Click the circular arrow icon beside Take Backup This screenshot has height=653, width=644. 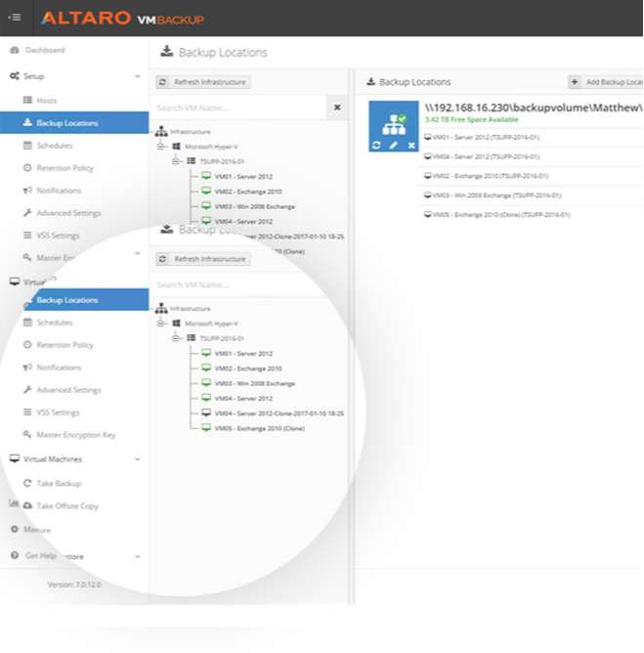click(27, 483)
